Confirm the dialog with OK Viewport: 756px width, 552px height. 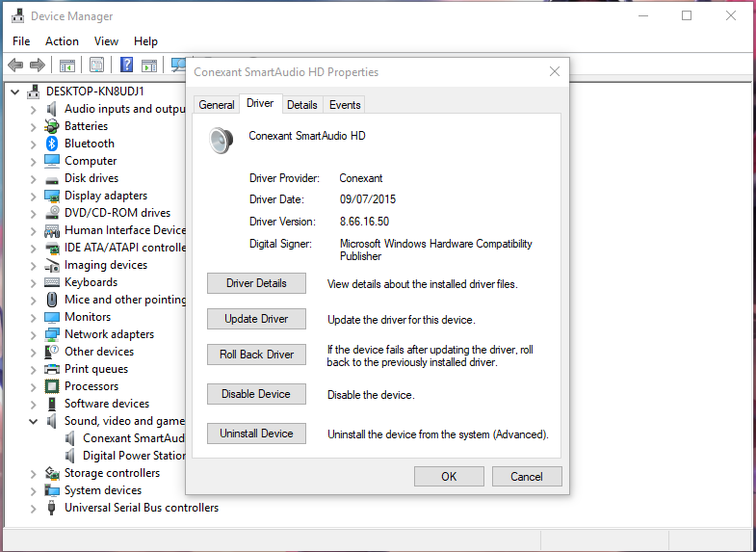449,476
